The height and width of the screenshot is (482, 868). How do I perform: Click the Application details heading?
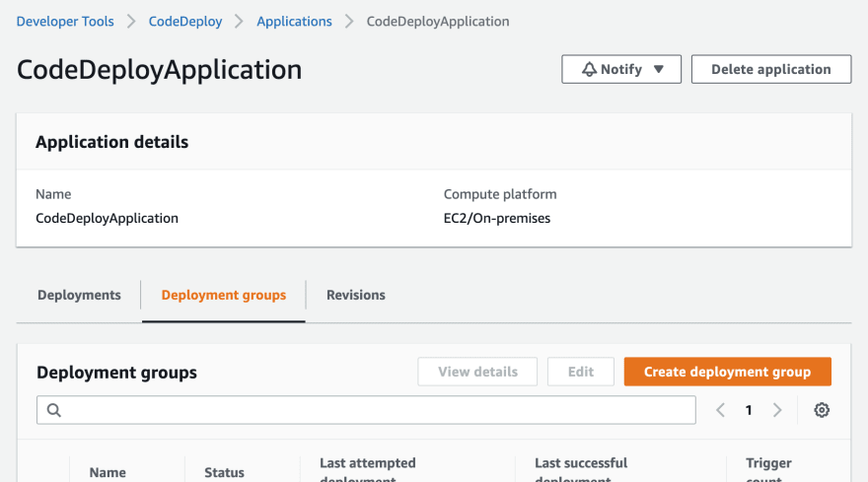[111, 142]
